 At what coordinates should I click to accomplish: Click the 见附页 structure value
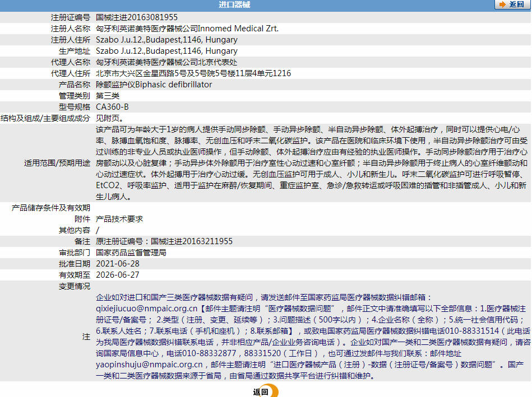click(110, 118)
